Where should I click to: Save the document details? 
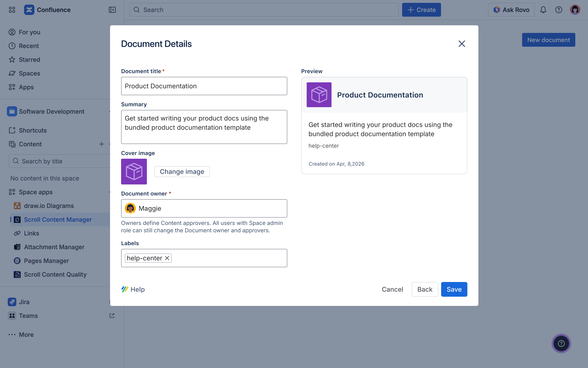[454, 289]
